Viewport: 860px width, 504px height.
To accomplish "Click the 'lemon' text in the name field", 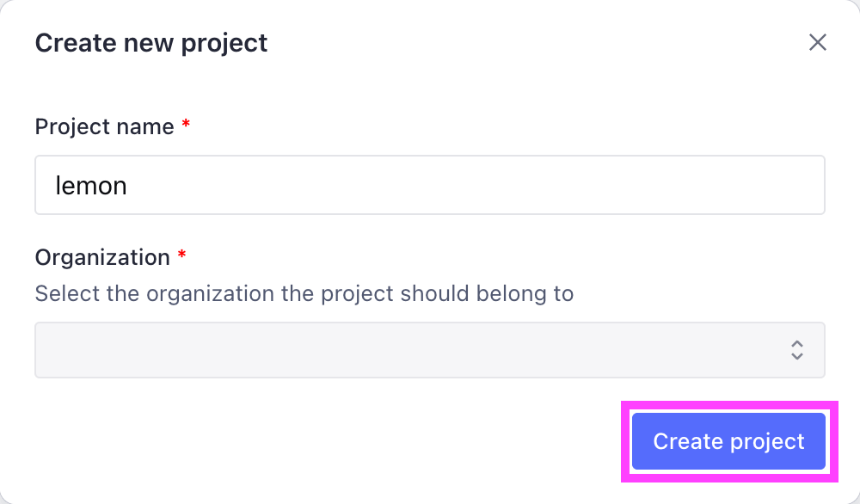I will (91, 186).
